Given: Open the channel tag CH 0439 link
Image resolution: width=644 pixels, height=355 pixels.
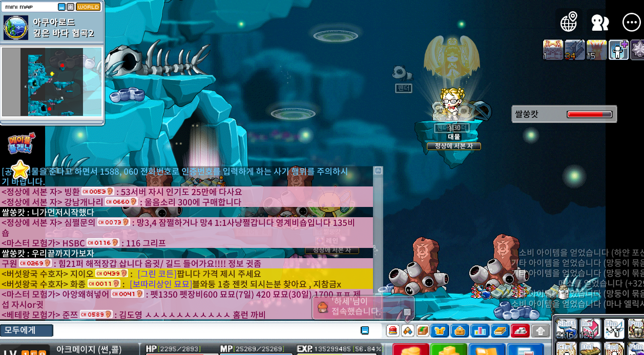Looking at the screenshot, I should point(111,274).
